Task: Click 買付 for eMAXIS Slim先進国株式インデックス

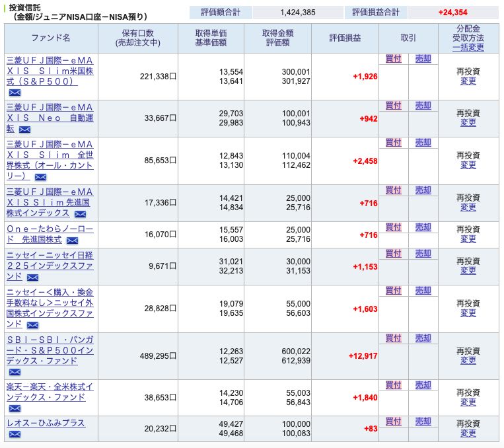Action: pyautogui.click(x=394, y=190)
